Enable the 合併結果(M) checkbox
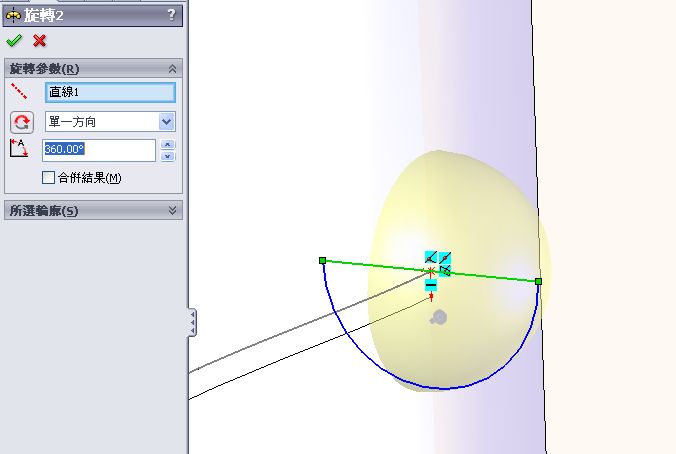676x454 pixels. pos(48,177)
